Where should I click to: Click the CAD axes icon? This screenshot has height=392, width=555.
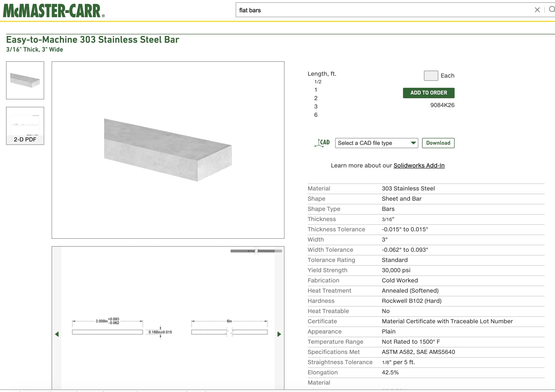(x=322, y=143)
